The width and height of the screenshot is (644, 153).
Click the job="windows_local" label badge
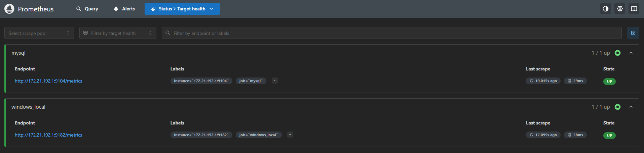point(259,135)
